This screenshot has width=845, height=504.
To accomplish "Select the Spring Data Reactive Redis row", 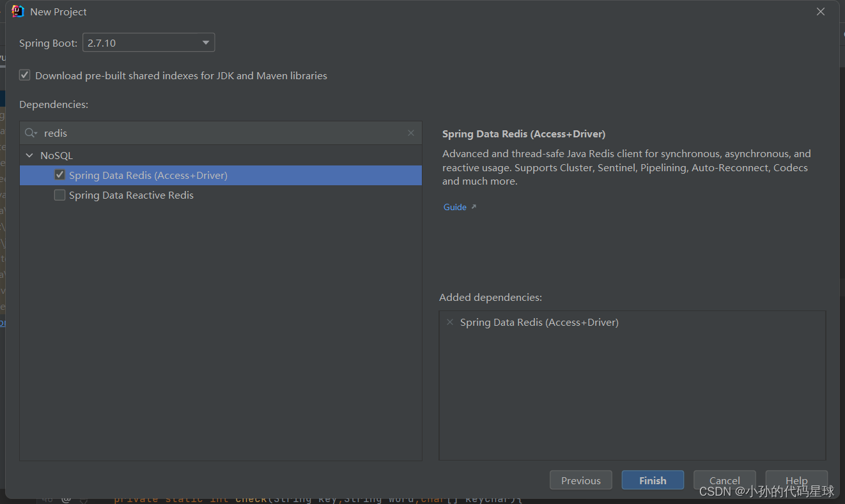I will click(132, 195).
